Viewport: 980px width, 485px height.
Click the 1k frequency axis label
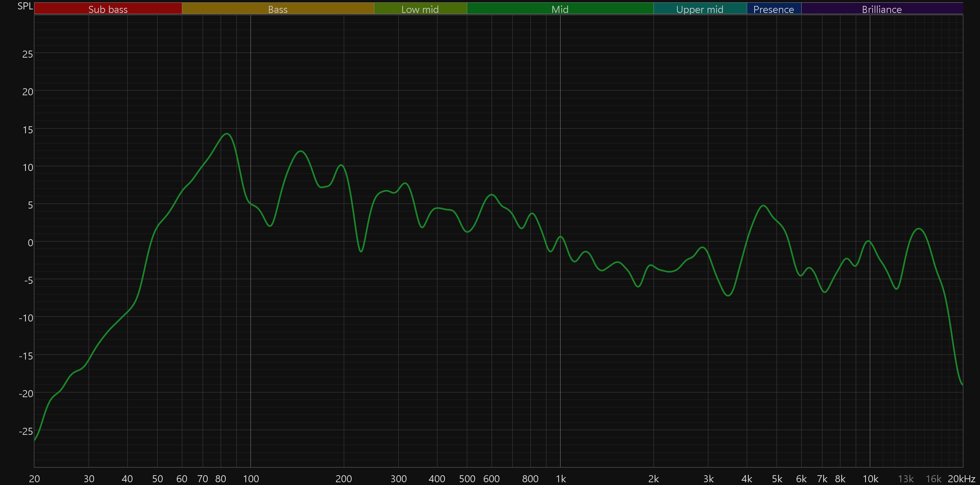point(561,479)
